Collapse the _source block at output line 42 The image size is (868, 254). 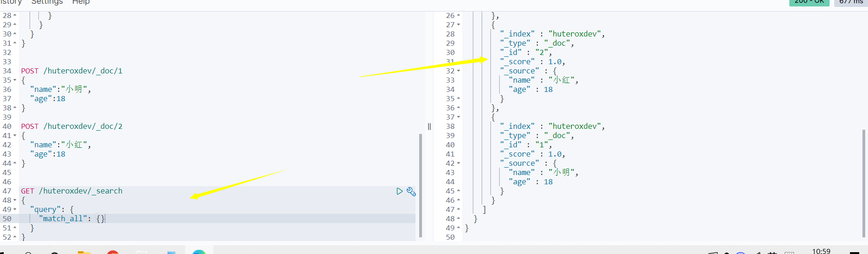pos(459,163)
